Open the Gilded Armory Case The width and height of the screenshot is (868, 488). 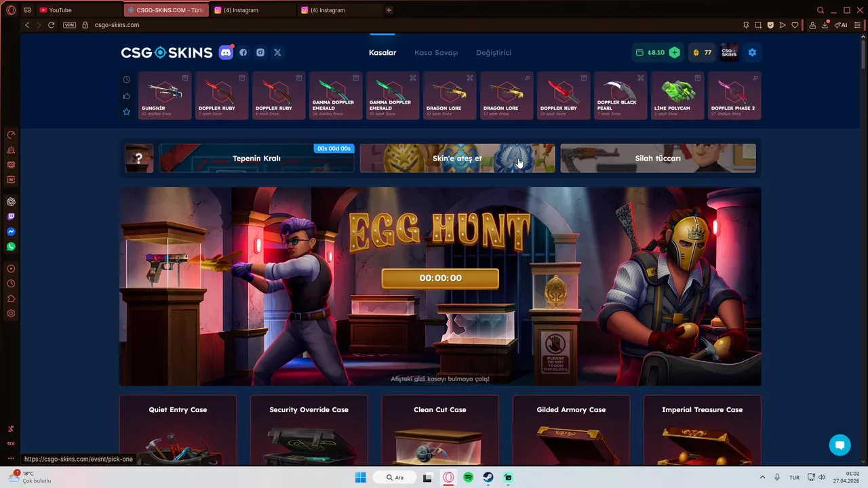[x=571, y=431]
